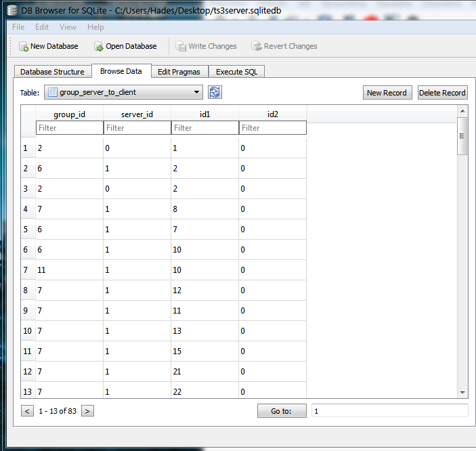Select row header 13
The height and width of the screenshot is (451, 476).
pos(28,391)
